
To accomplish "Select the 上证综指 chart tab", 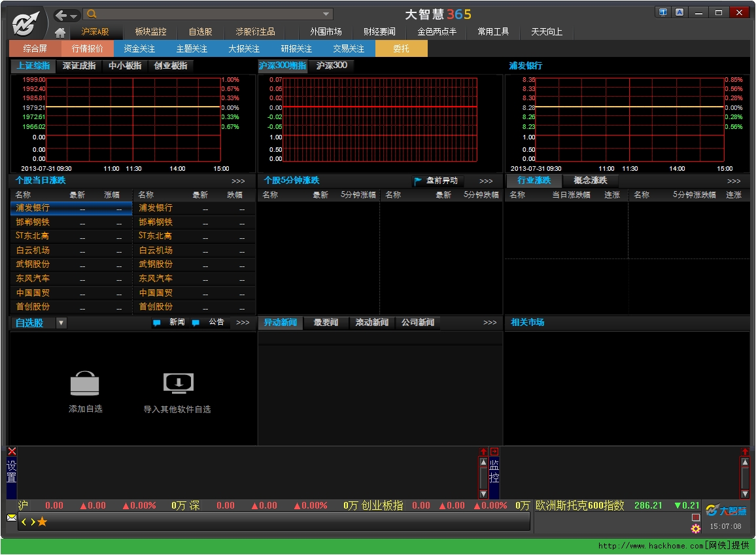I will pos(33,65).
